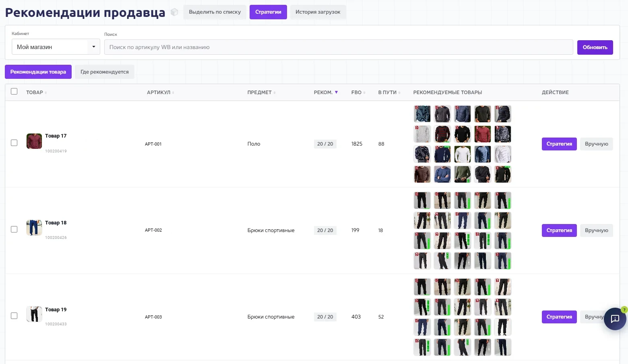Click the product name Товар 17
628x364 pixels.
56,136
